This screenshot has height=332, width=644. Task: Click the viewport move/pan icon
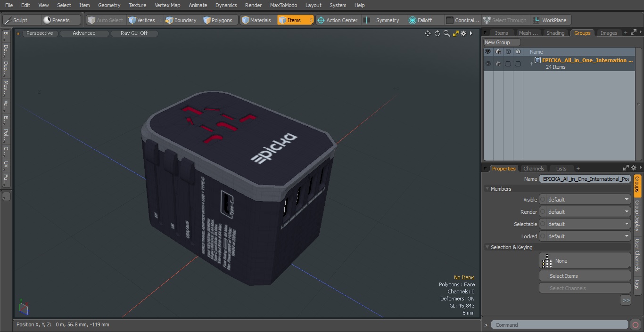click(428, 33)
